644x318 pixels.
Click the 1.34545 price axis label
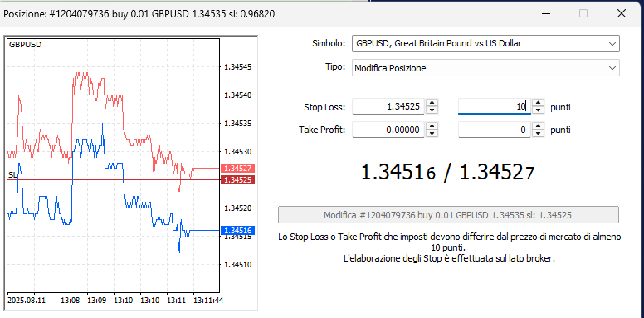coord(237,67)
